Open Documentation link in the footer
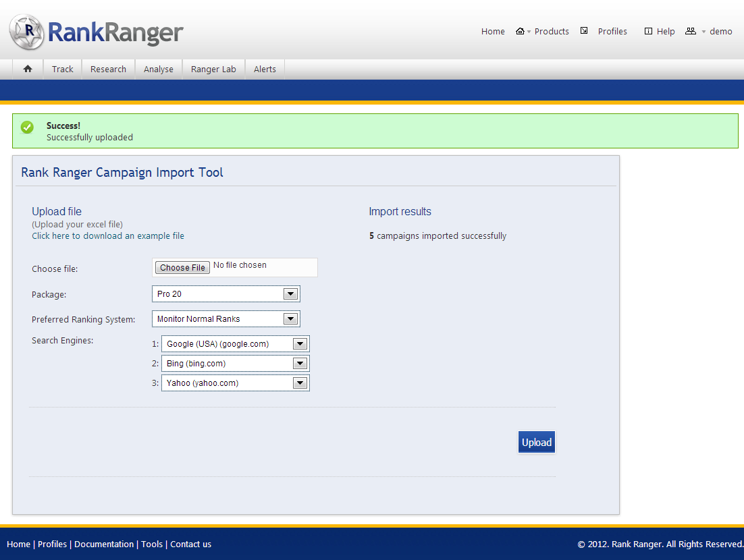 click(104, 544)
